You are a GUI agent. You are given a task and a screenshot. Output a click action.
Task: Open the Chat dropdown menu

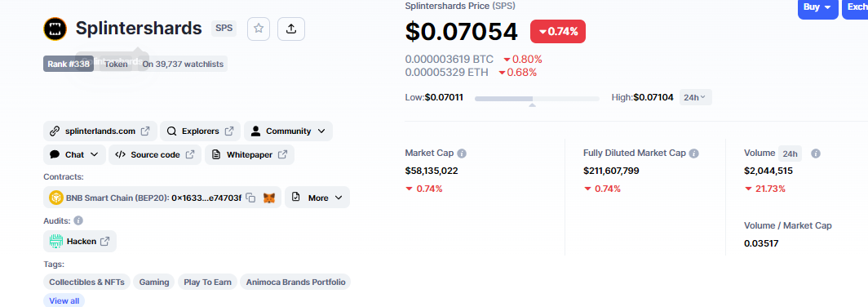[x=74, y=154]
